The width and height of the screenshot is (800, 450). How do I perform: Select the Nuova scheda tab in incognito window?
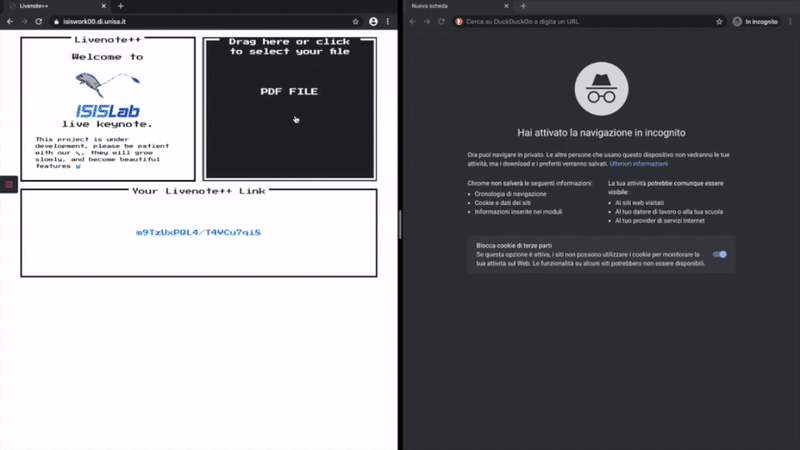pos(458,6)
